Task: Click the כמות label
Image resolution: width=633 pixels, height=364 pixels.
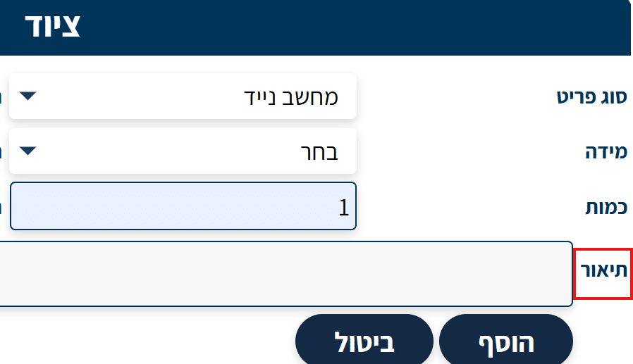Action: [605, 206]
